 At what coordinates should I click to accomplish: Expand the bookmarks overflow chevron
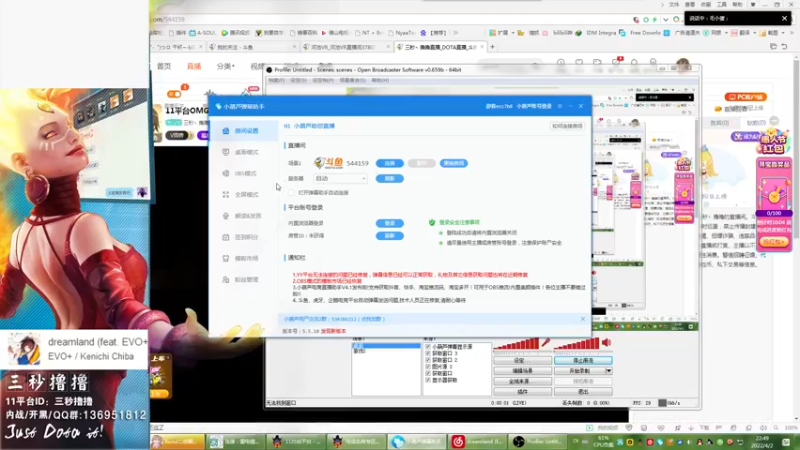pyautogui.click(x=455, y=33)
